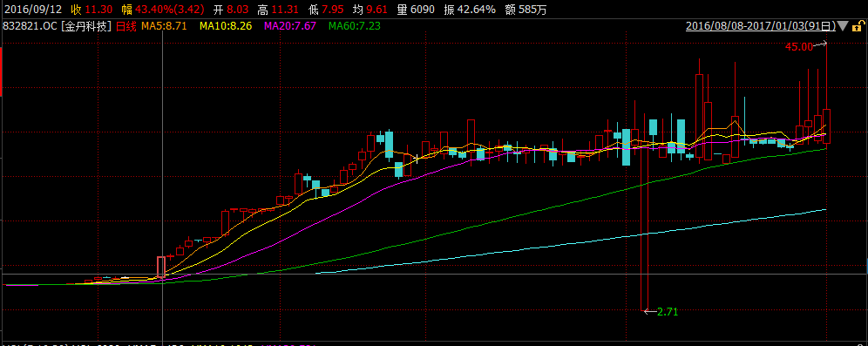Select the MA10:8.26 indicator label
The image size is (868, 346).
(227, 26)
